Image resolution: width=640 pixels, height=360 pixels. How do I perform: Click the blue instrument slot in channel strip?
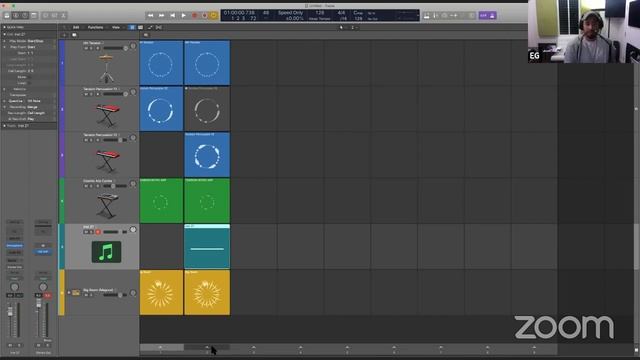coord(15,246)
